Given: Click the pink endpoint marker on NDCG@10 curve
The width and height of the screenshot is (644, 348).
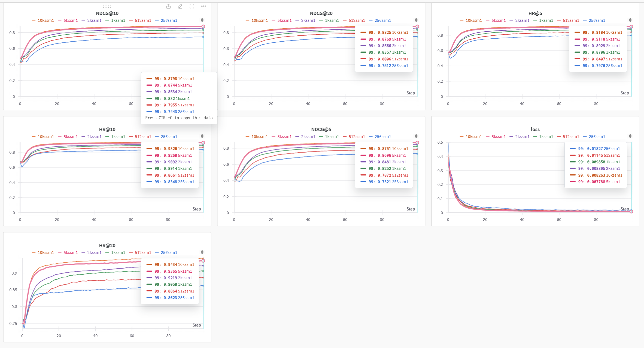Looking at the screenshot, I should [x=203, y=27].
